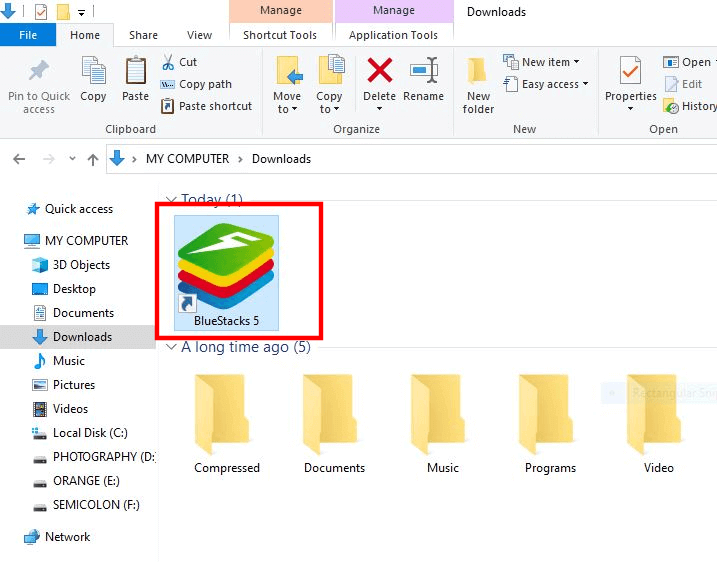Open ORANGE (E:) drive in sidebar
This screenshot has height=562, width=717.
coord(76,481)
